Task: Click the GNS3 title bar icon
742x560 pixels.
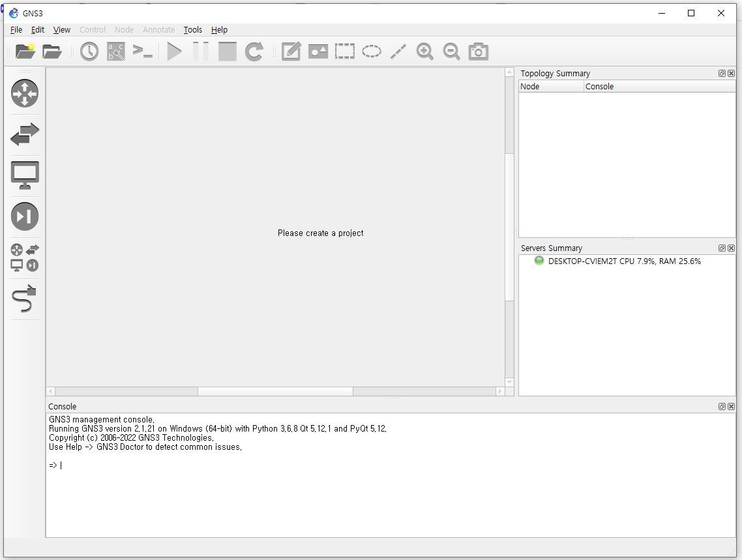Action: pyautogui.click(x=14, y=13)
